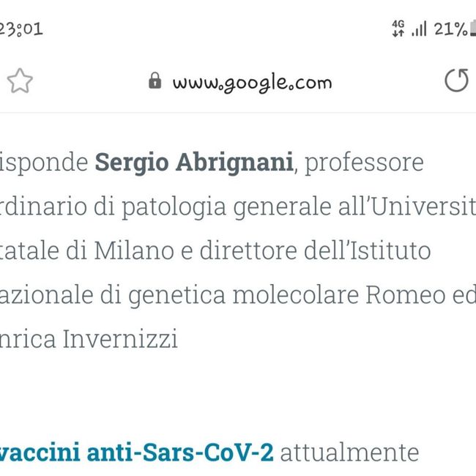Tap the bold name Sergio Abrignani

coord(194,163)
